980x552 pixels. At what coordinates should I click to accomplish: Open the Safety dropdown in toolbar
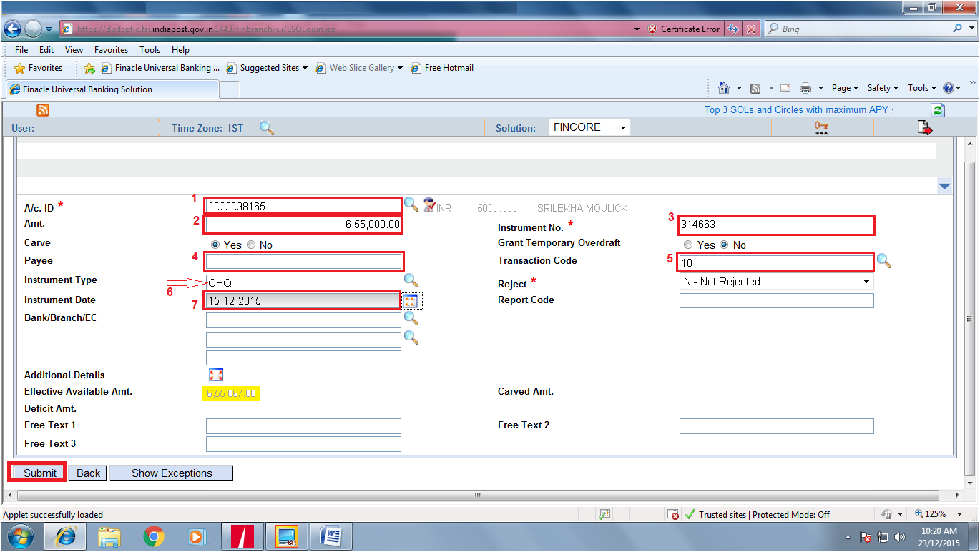click(x=883, y=87)
